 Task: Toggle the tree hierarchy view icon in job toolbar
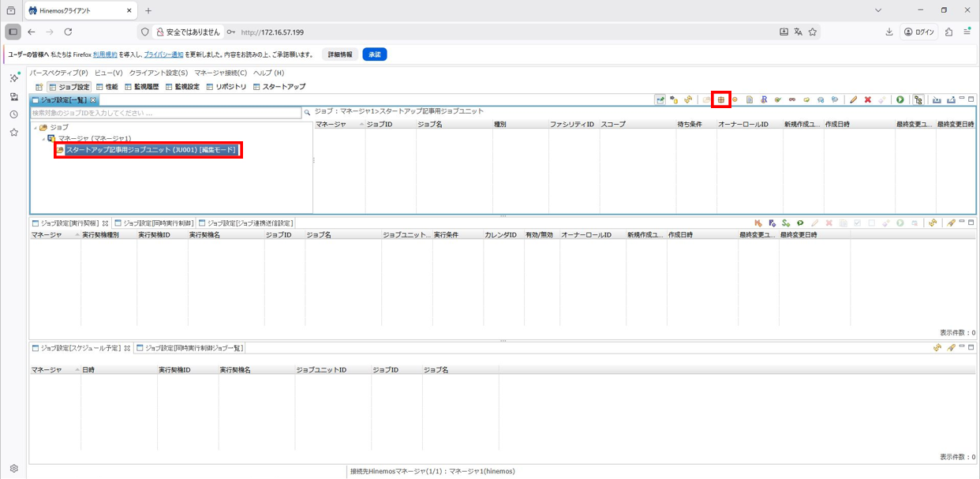point(918,100)
